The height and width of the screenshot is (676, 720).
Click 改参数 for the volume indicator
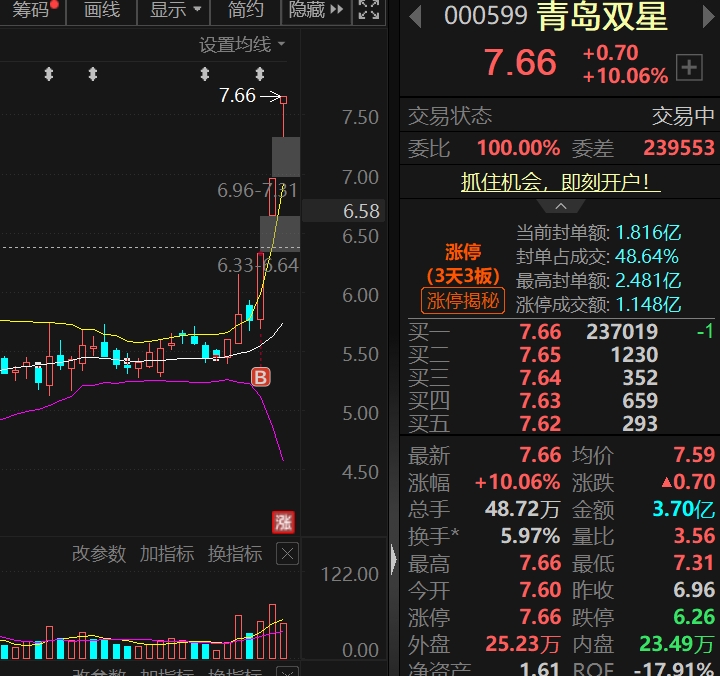(x=99, y=554)
